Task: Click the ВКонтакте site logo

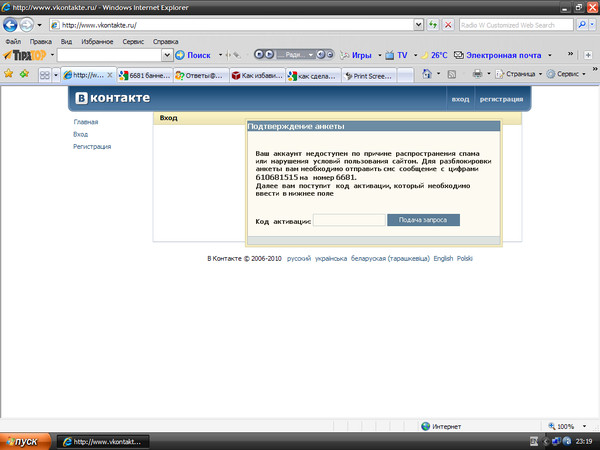Action: (x=112, y=98)
